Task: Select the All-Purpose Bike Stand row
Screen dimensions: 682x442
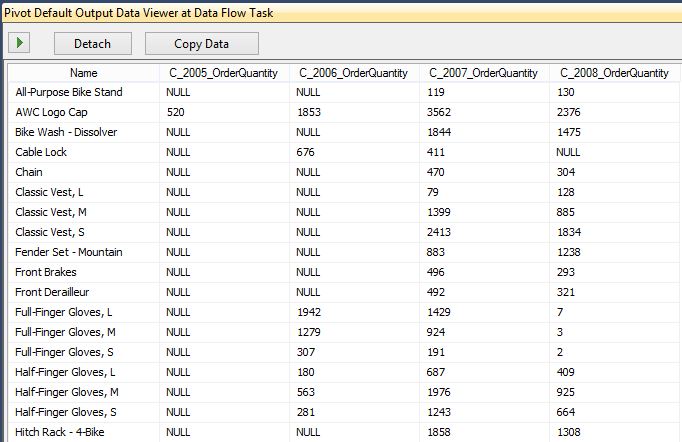Action: [x=69, y=92]
